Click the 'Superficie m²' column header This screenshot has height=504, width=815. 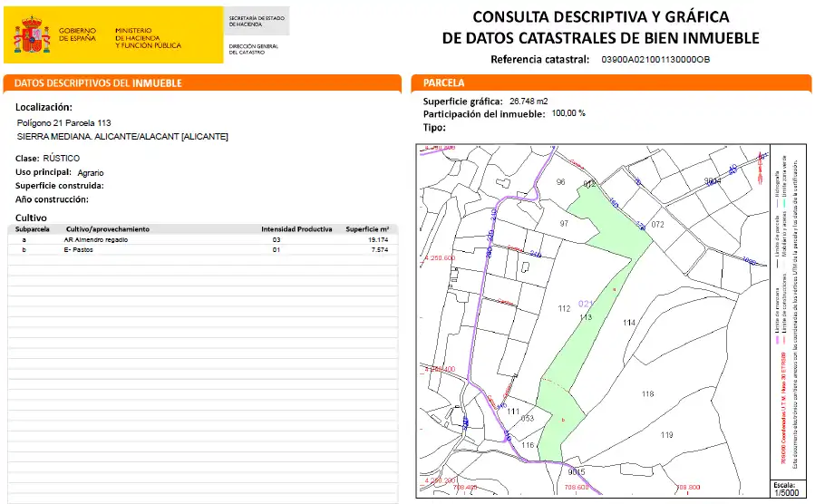[x=367, y=229]
